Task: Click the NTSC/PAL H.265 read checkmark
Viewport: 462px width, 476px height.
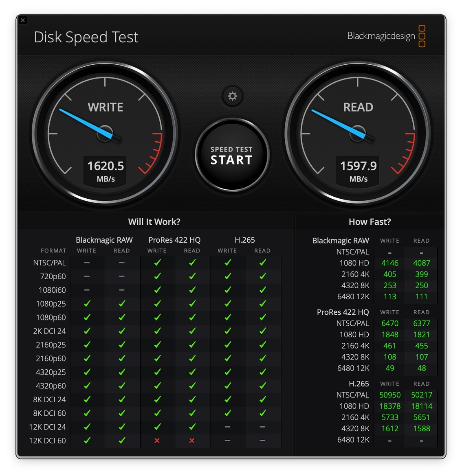Action: point(262,262)
